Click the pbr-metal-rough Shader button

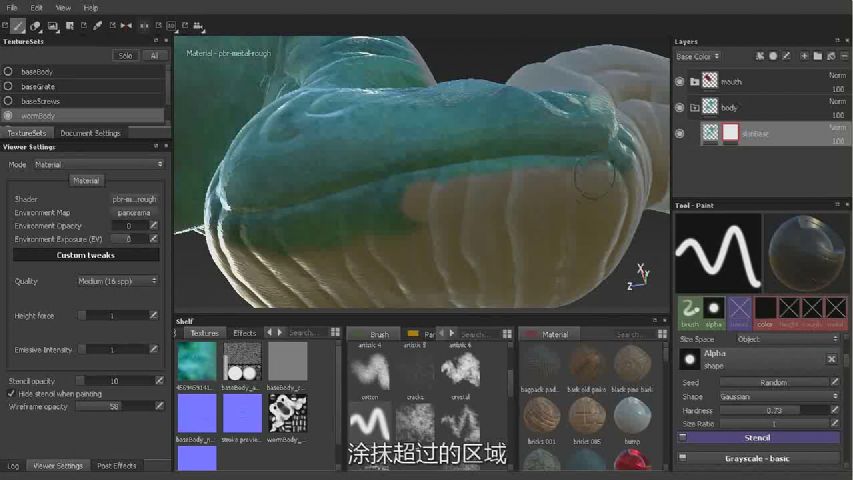tap(134, 199)
